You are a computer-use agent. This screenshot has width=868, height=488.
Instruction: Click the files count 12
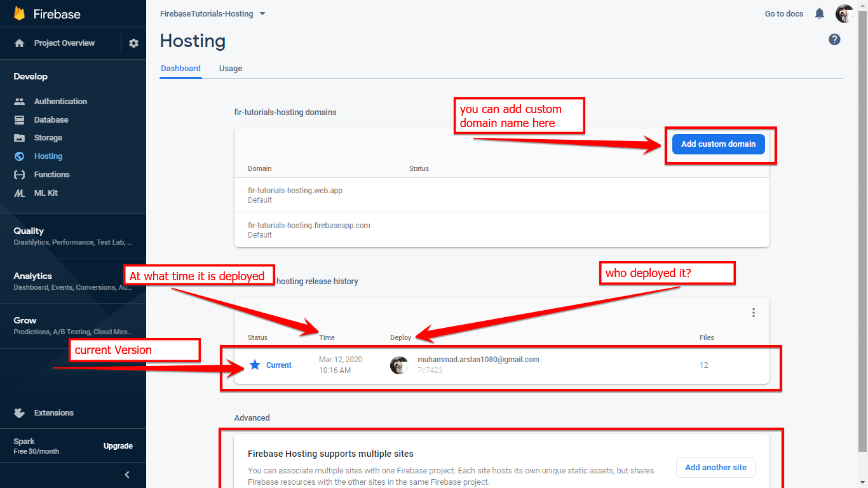coord(704,365)
